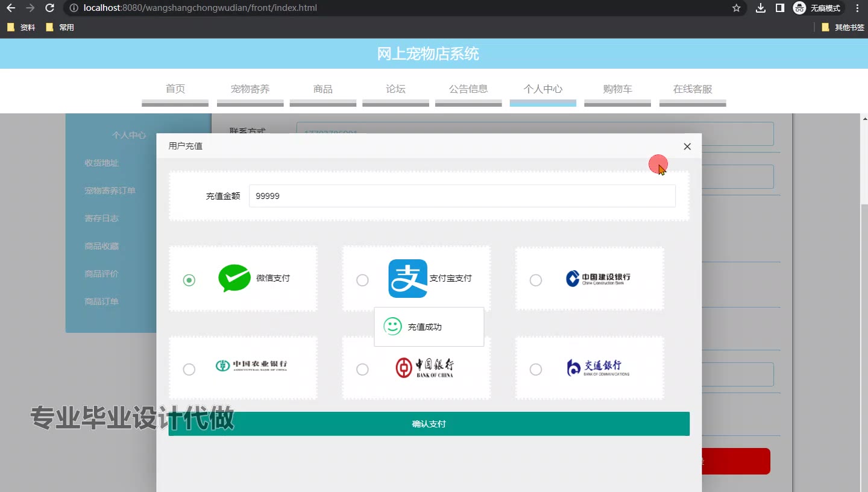This screenshot has width=868, height=492.
Task: Click the 微信支付 label text
Action: pos(273,278)
